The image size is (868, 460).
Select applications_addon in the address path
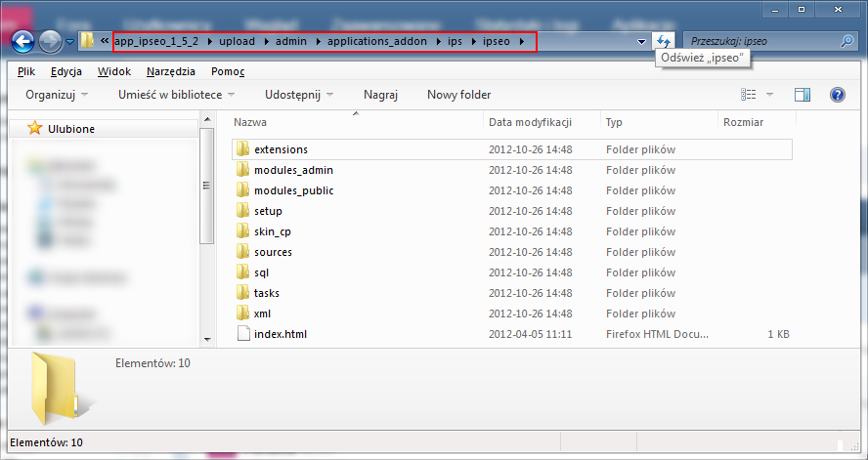377,41
